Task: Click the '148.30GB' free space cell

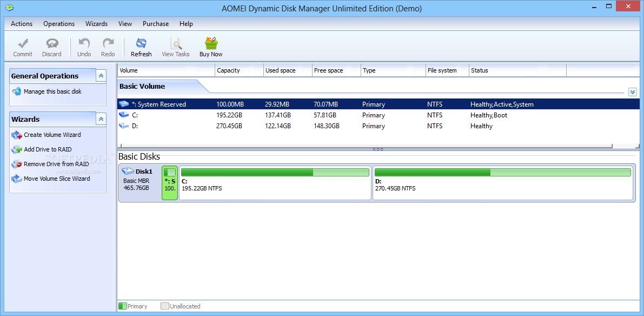Action: [327, 126]
